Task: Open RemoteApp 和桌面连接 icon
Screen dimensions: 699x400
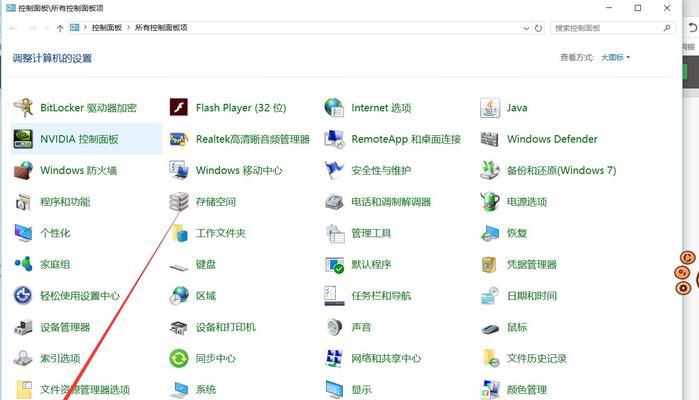Action: 334,139
